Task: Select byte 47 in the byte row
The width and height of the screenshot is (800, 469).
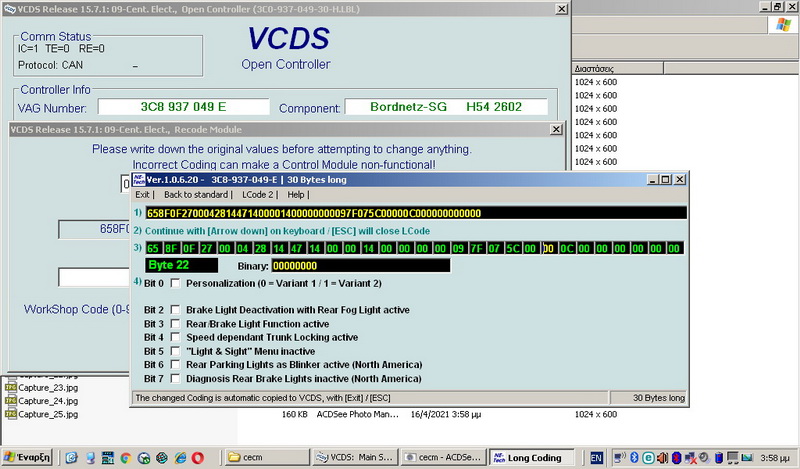Action: (296, 249)
